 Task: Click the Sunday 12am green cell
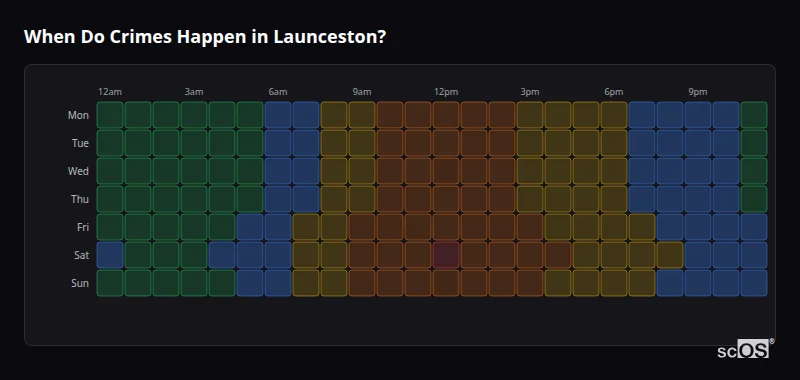point(110,283)
